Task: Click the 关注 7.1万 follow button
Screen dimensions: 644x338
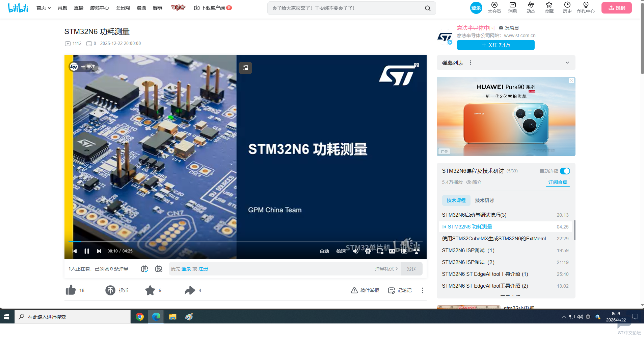Action: coord(495,45)
